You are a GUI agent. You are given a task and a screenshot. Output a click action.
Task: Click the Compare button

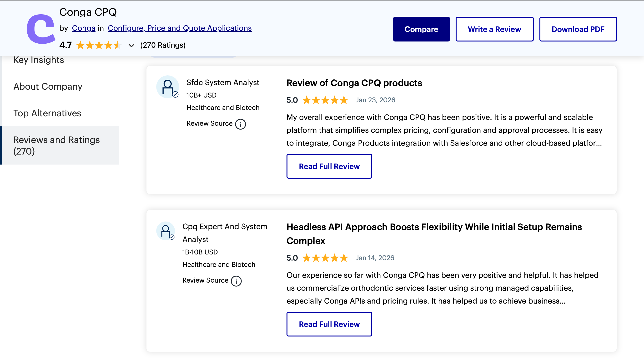coord(421,29)
